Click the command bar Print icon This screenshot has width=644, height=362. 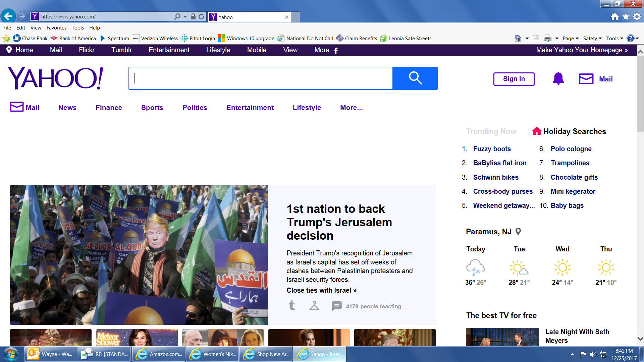tap(547, 38)
